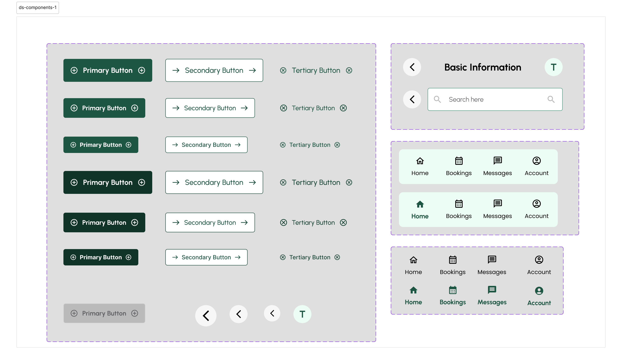
Task: Select the ds-components-1 frame label
Action: [37, 8]
